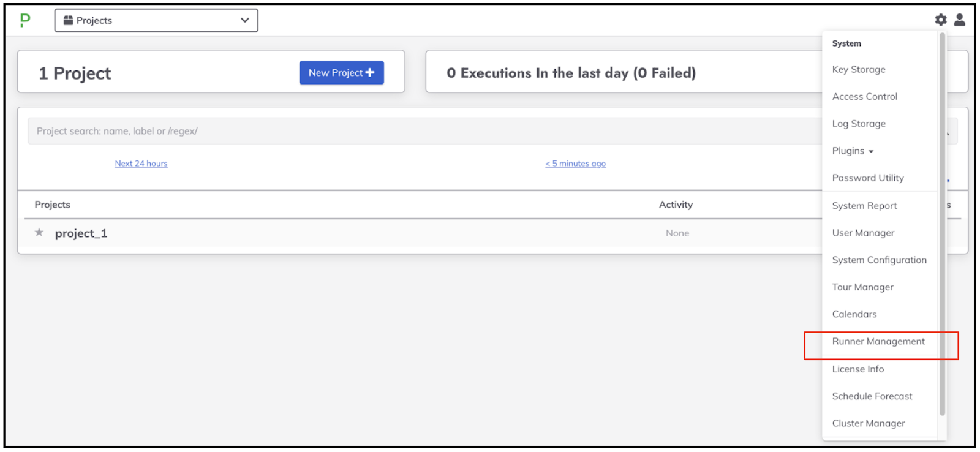Click the green Rundeck logo icon

(x=25, y=20)
